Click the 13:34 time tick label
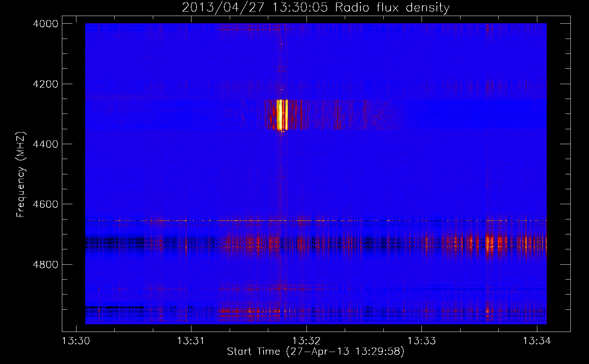 [x=537, y=341]
